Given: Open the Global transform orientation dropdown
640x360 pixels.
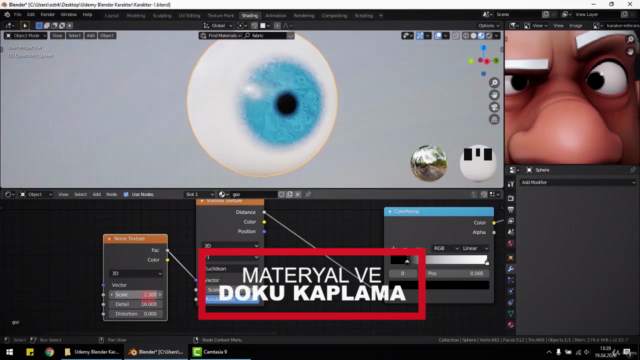Looking at the screenshot, I should tap(218, 26).
